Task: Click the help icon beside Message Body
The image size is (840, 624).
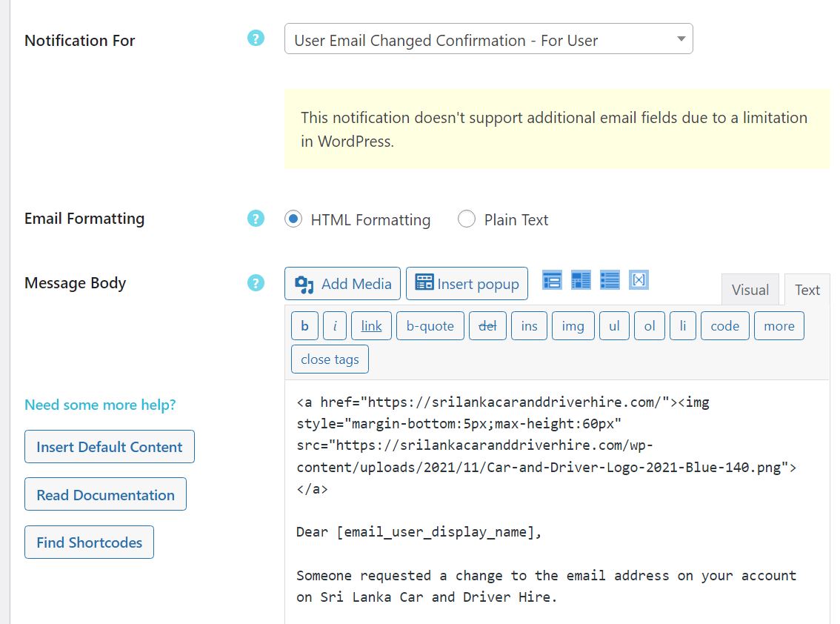Action: (x=256, y=283)
